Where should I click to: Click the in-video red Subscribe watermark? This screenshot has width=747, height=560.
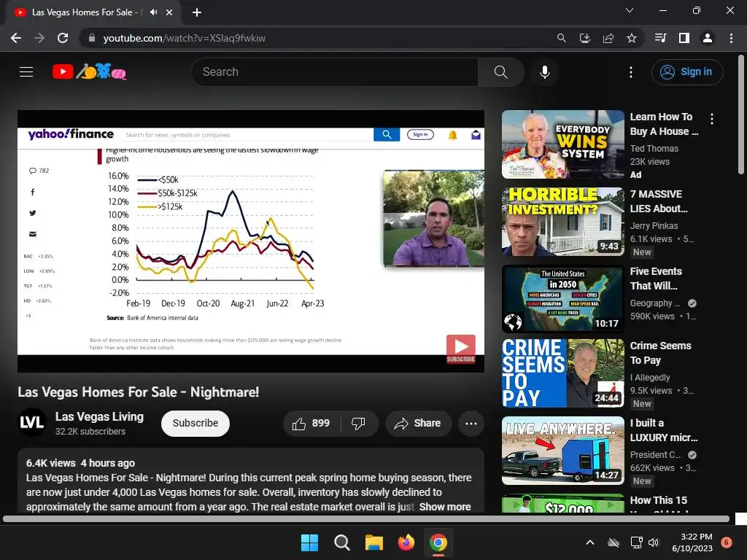[461, 349]
